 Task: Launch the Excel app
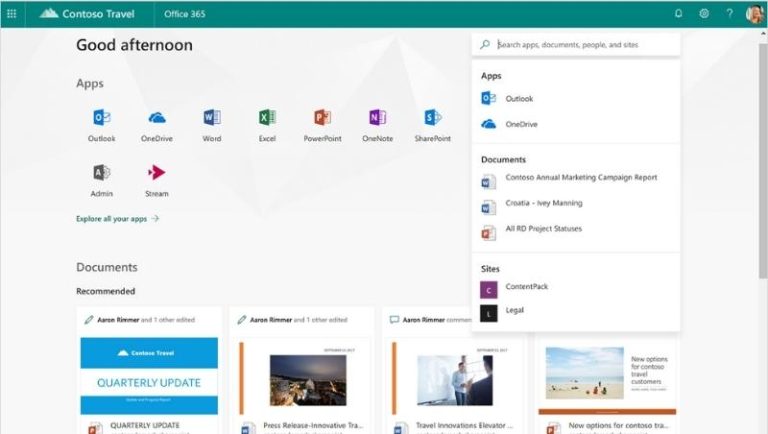[267, 118]
